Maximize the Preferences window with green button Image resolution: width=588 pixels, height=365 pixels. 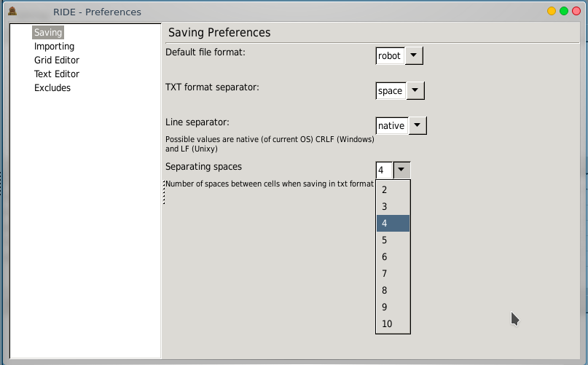564,11
